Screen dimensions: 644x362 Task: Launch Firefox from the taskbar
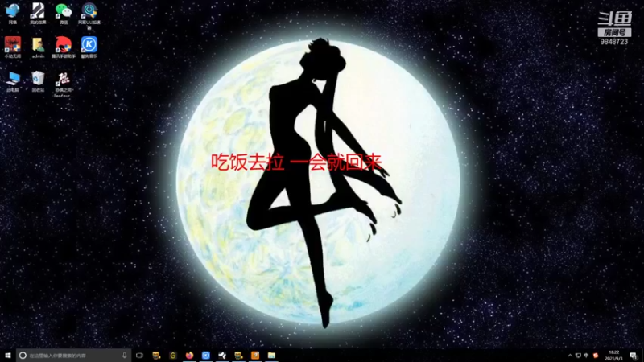point(189,356)
